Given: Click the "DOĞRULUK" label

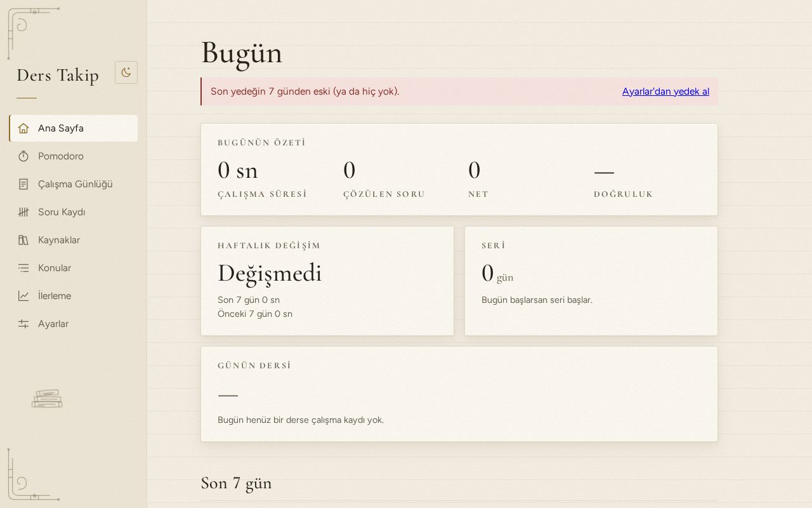Looking at the screenshot, I should pyautogui.click(x=624, y=194).
